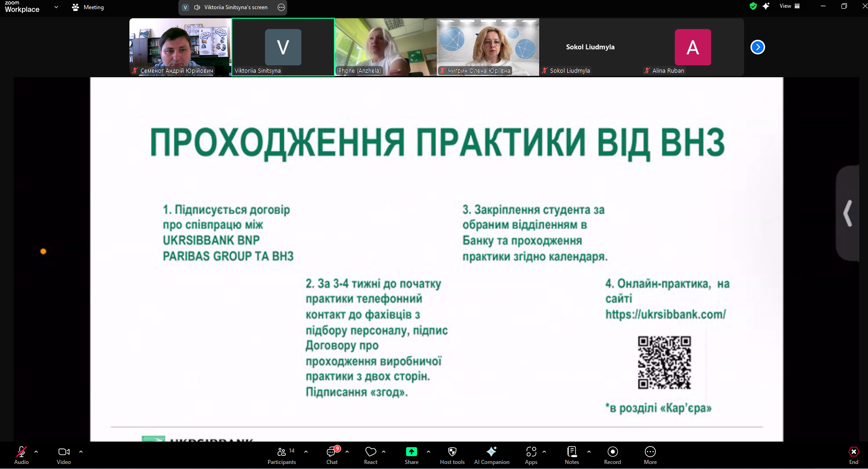Open the Chat panel
The width and height of the screenshot is (868, 469).
(332, 455)
